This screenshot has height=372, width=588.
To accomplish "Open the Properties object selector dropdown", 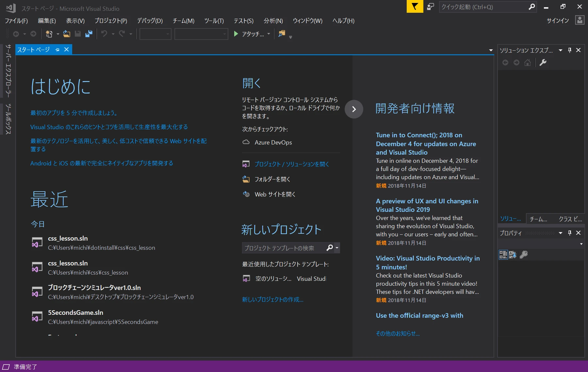I will tap(581, 244).
